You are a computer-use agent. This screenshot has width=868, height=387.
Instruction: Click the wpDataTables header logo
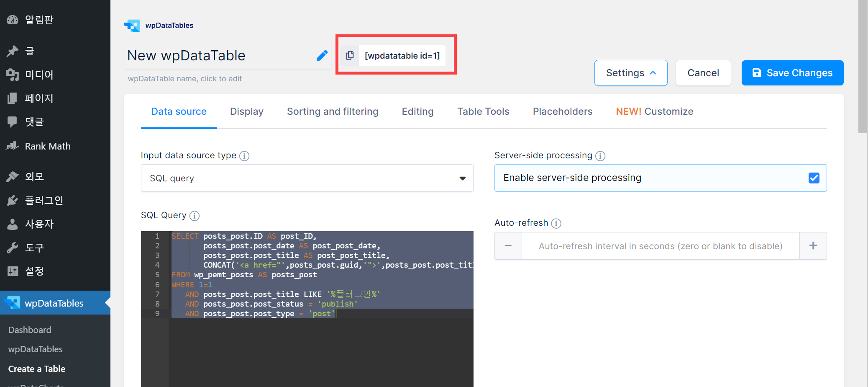point(159,26)
